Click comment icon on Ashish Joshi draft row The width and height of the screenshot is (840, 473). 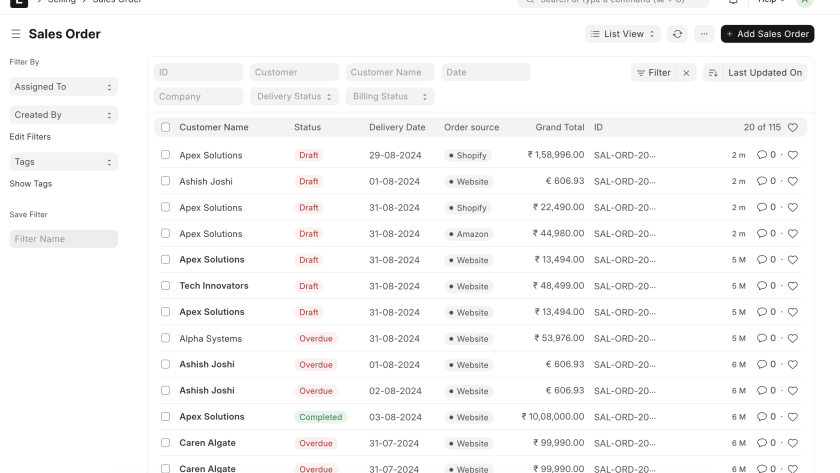pos(762,182)
